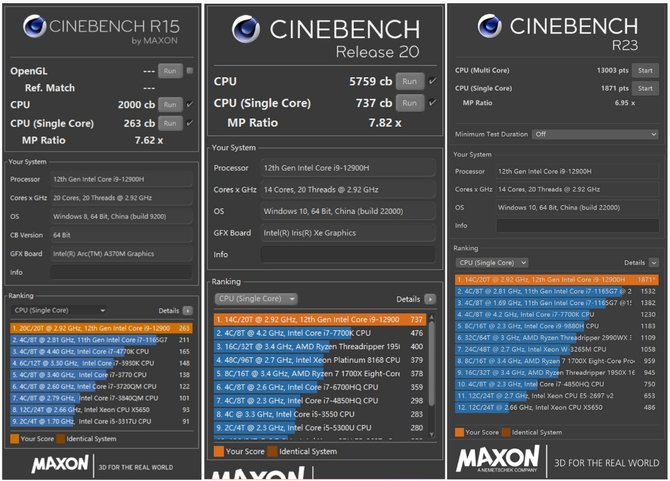This screenshot has height=481, width=670.
Task: Toggle the CPU checkbox in Cinebench R15
Action: pos(190,104)
